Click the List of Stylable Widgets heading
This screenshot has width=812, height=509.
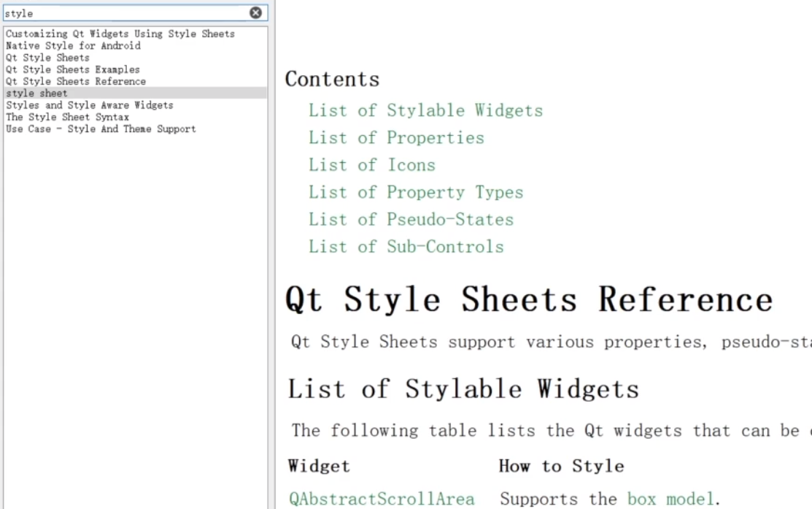pos(463,389)
